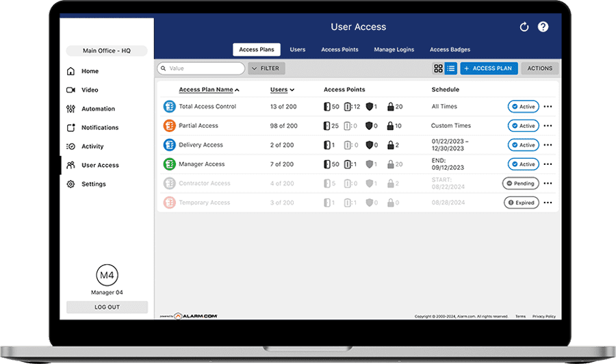Toggle Active status for Total Access Control

(523, 107)
